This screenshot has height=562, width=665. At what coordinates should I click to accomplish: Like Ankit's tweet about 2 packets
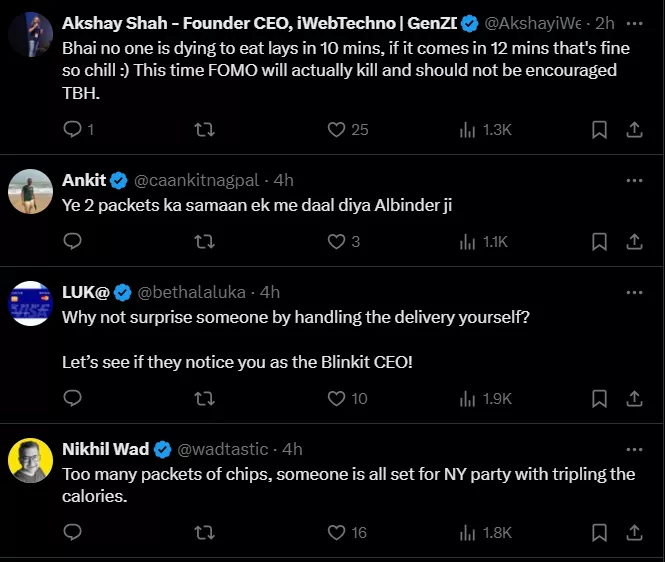pyautogui.click(x=337, y=241)
